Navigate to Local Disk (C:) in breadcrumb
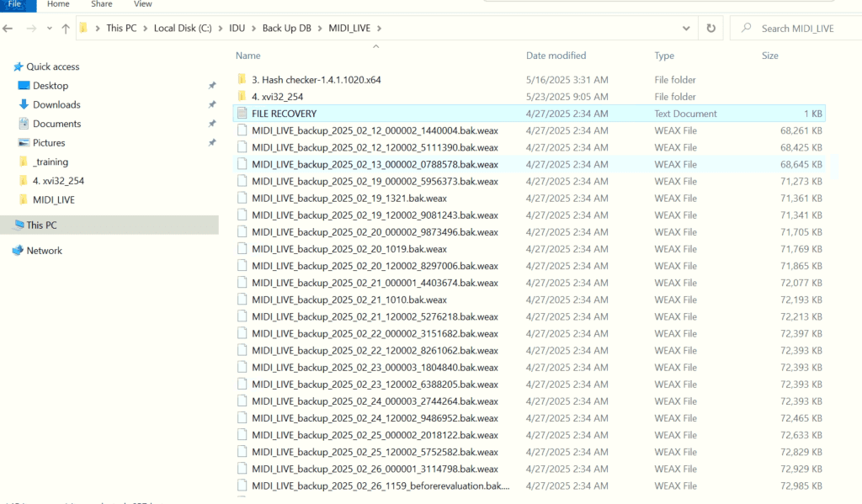The width and height of the screenshot is (862, 504). [183, 28]
